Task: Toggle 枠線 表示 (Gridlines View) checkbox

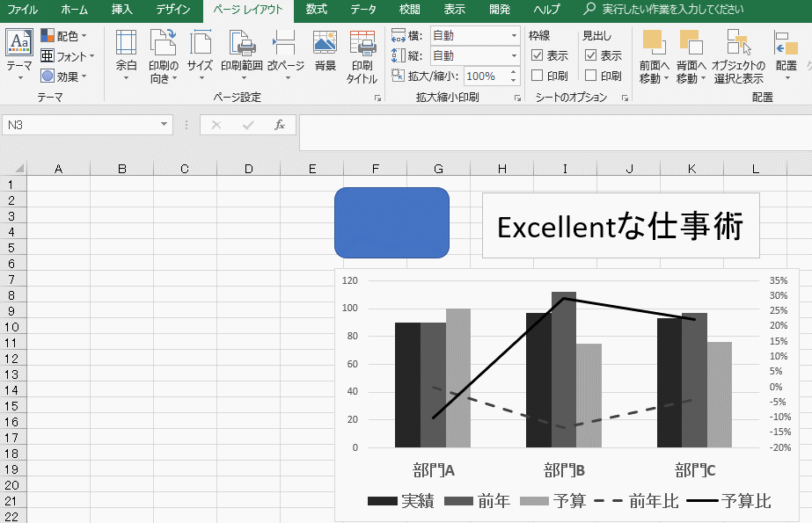Action: [x=538, y=55]
